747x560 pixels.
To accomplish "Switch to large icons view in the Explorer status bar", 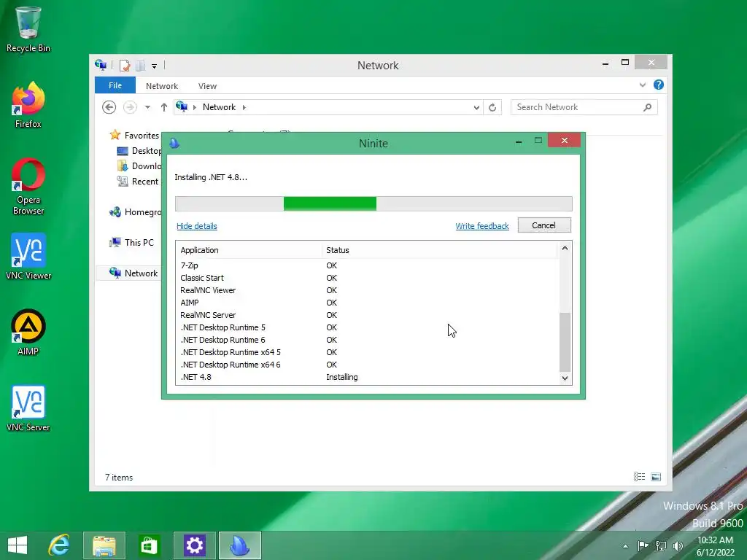I will [x=656, y=477].
